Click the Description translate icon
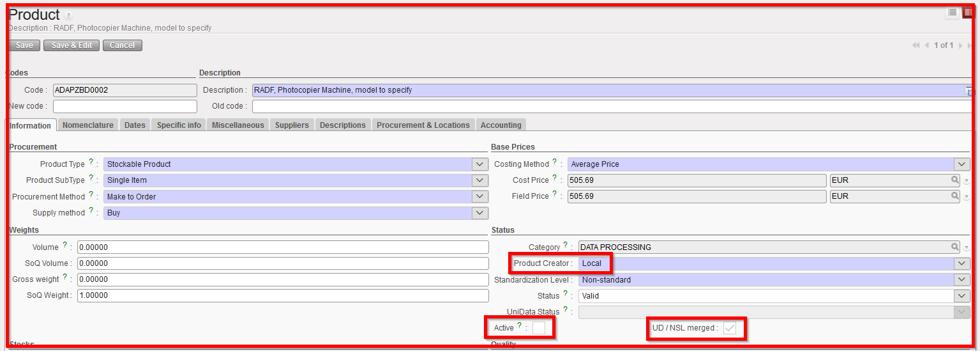Screen dimensions: 980x351 [969, 91]
